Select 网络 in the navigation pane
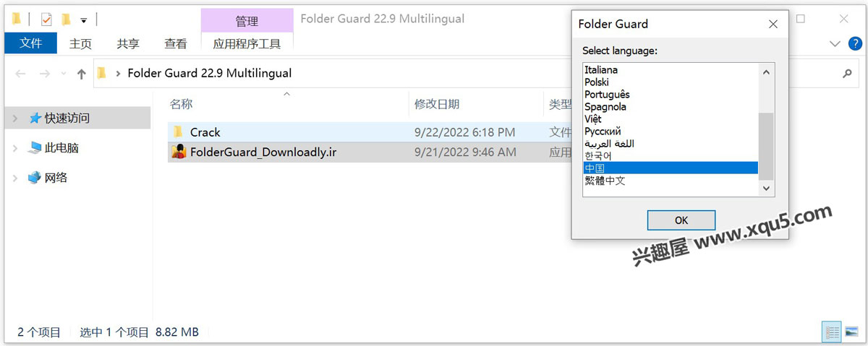The width and height of the screenshot is (868, 346). point(56,177)
